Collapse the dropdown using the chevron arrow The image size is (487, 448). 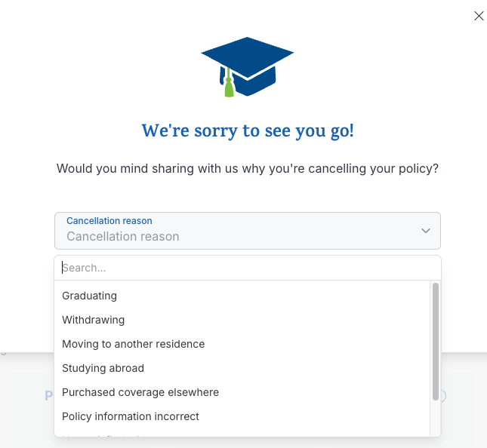click(x=426, y=231)
